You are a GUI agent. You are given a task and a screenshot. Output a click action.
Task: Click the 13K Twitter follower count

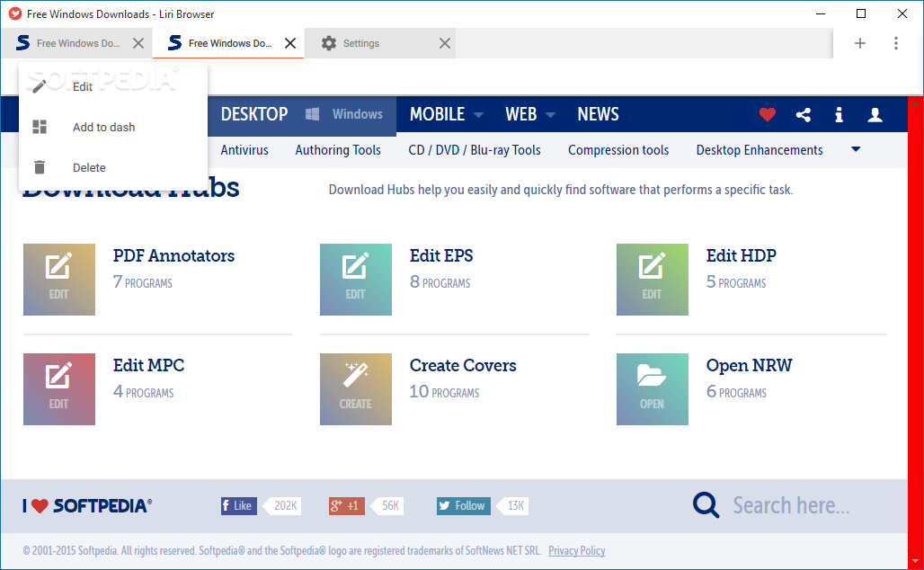pos(514,506)
